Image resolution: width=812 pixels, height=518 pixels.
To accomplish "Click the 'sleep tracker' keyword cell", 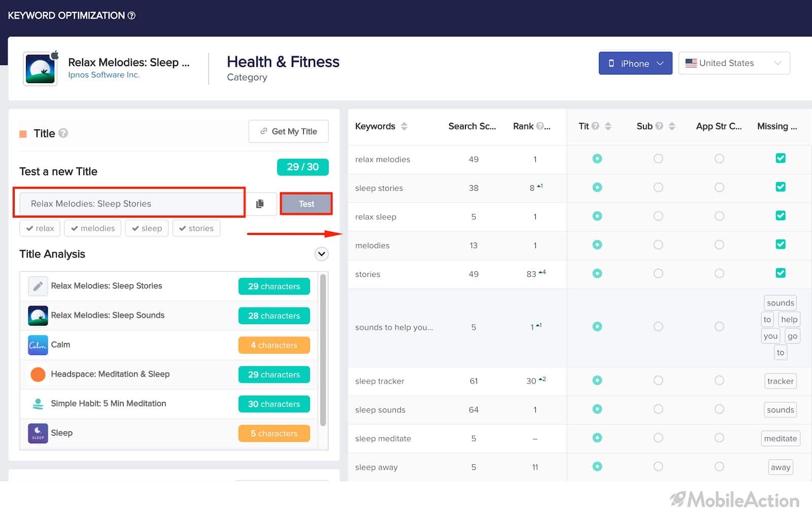I will coord(380,381).
